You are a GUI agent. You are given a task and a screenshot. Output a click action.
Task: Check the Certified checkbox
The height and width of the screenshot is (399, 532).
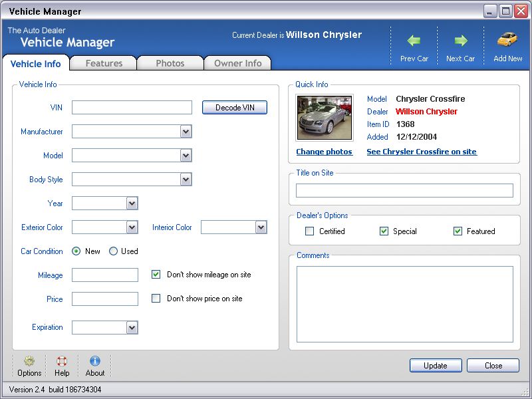click(309, 231)
